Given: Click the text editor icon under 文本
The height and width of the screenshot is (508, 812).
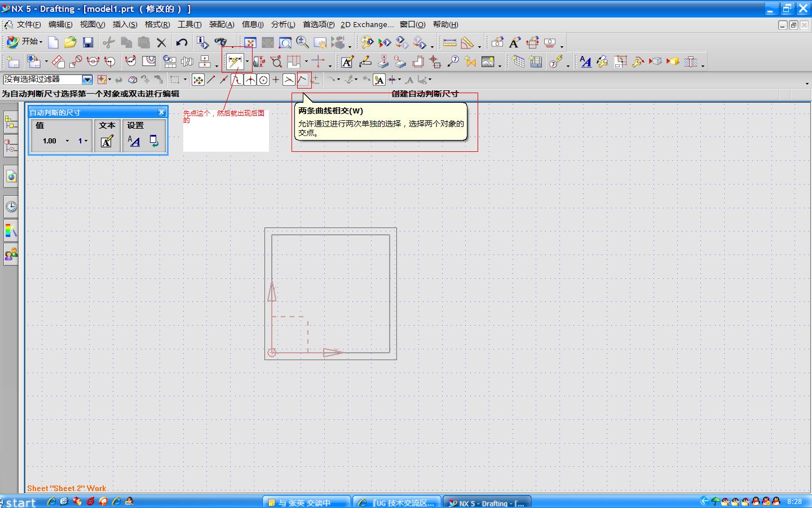Looking at the screenshot, I should [x=107, y=141].
